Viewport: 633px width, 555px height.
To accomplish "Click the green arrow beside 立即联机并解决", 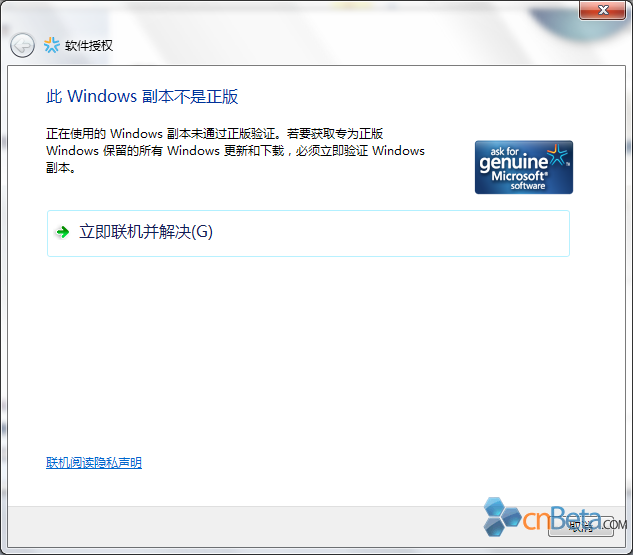I will click(x=63, y=232).
